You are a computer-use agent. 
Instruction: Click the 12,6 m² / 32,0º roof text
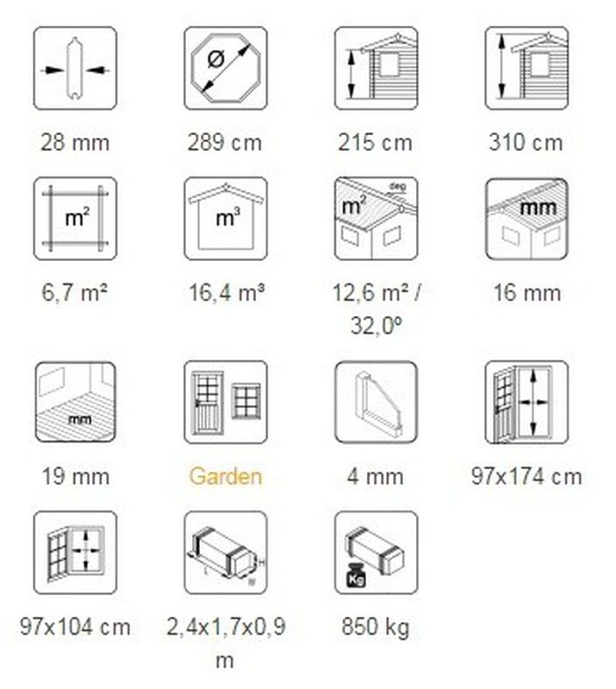(x=376, y=310)
